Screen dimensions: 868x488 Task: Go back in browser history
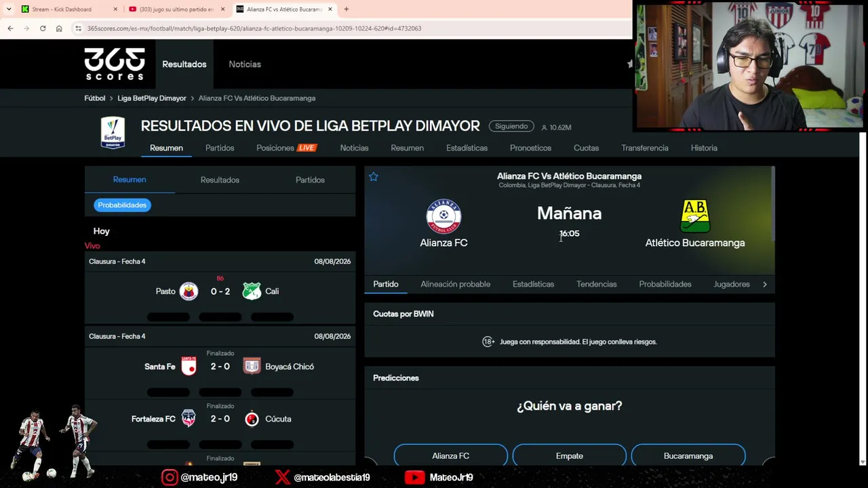(x=10, y=28)
